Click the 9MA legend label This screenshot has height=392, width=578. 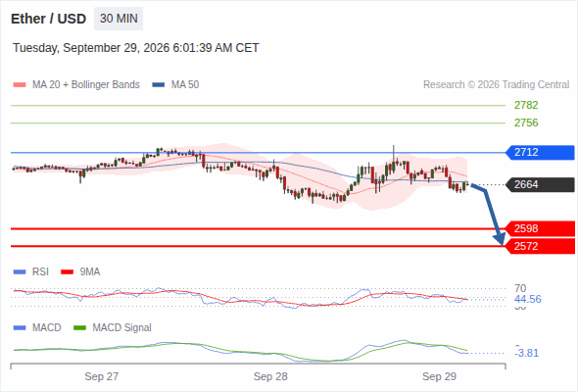(x=90, y=272)
